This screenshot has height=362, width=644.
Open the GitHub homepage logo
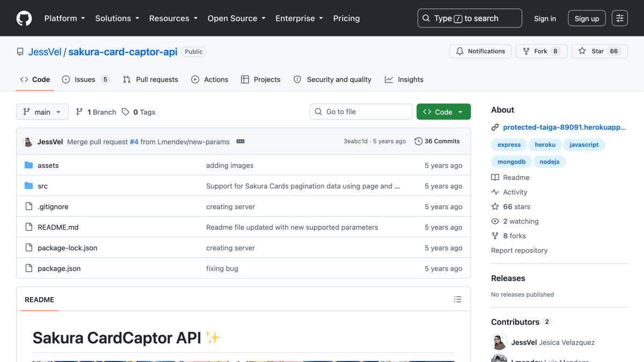[24, 18]
